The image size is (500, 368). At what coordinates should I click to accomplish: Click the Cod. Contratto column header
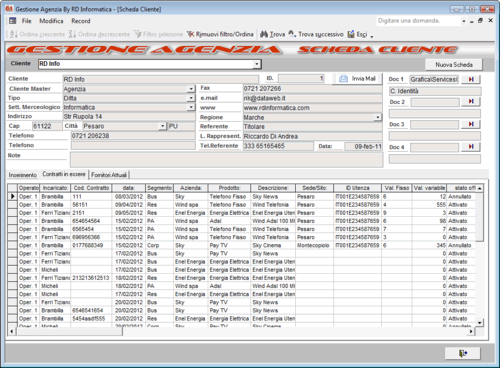tap(91, 188)
